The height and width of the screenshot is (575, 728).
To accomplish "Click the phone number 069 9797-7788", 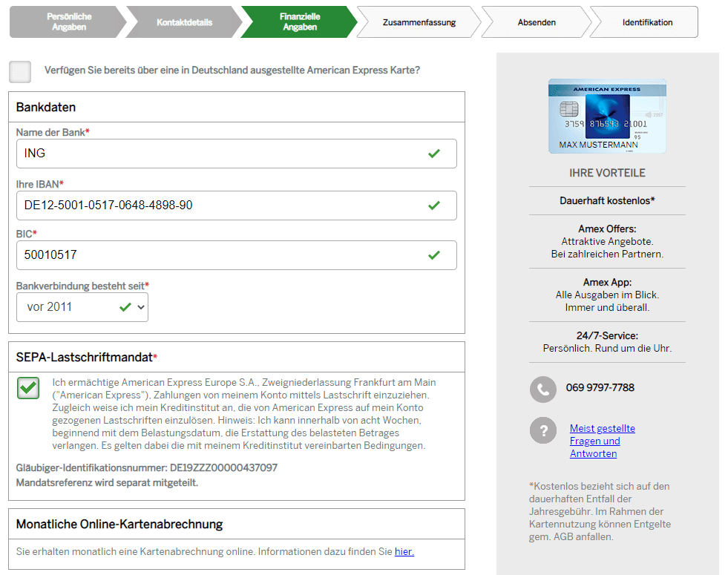I will pos(600,387).
